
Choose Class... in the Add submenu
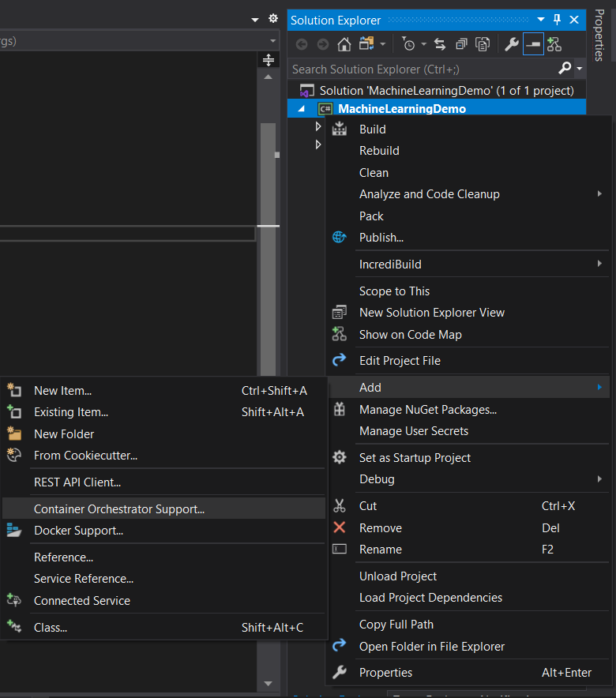tap(163, 627)
